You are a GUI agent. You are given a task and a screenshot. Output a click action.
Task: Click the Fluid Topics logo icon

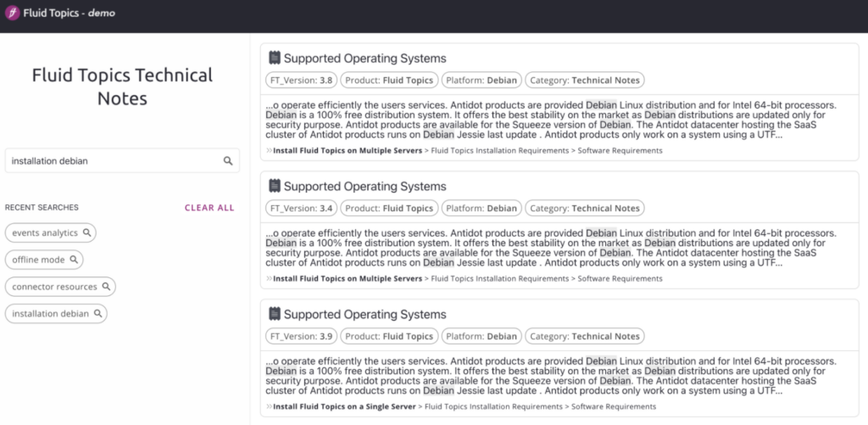click(12, 13)
